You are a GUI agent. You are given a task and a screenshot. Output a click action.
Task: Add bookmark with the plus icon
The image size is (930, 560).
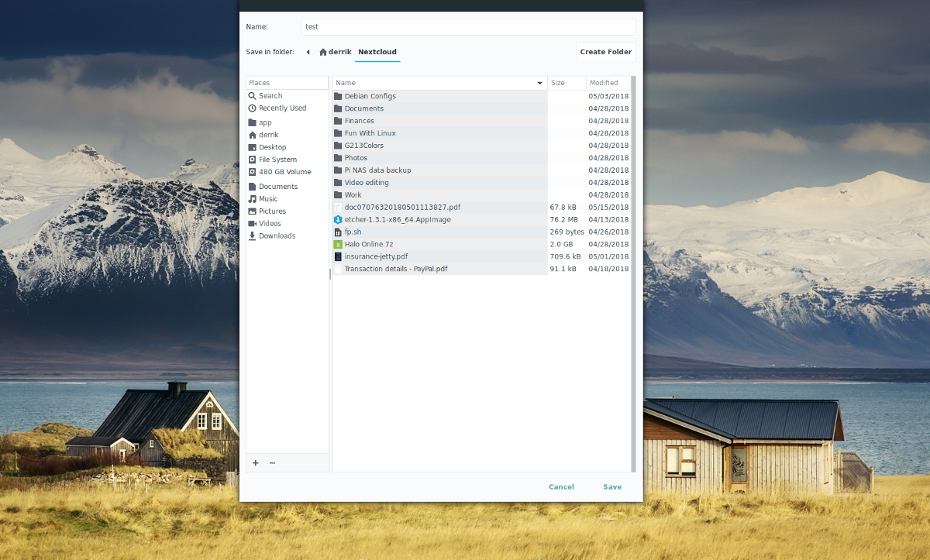coord(256,463)
